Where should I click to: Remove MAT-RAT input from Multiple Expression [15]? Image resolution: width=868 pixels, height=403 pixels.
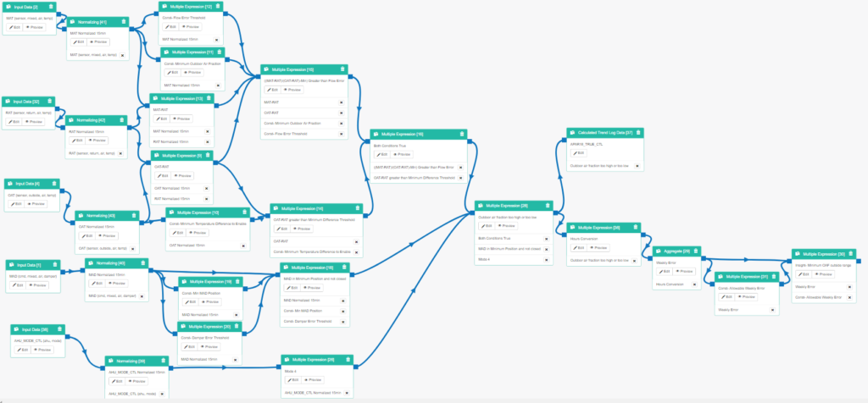point(342,102)
